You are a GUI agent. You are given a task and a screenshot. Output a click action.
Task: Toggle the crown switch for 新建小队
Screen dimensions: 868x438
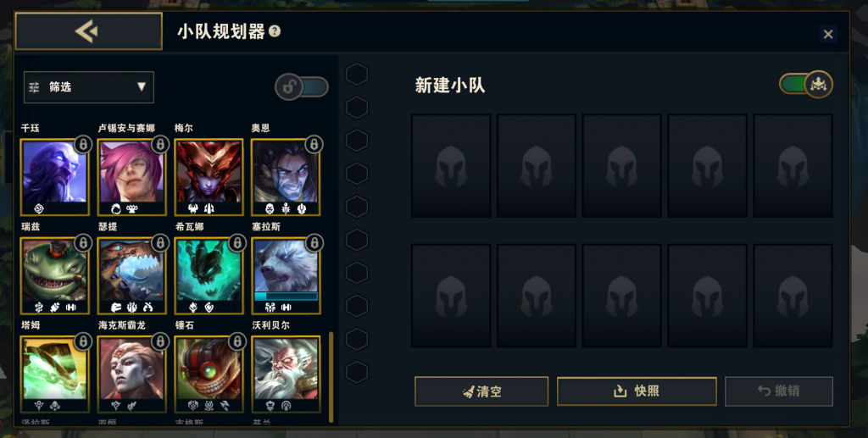805,85
